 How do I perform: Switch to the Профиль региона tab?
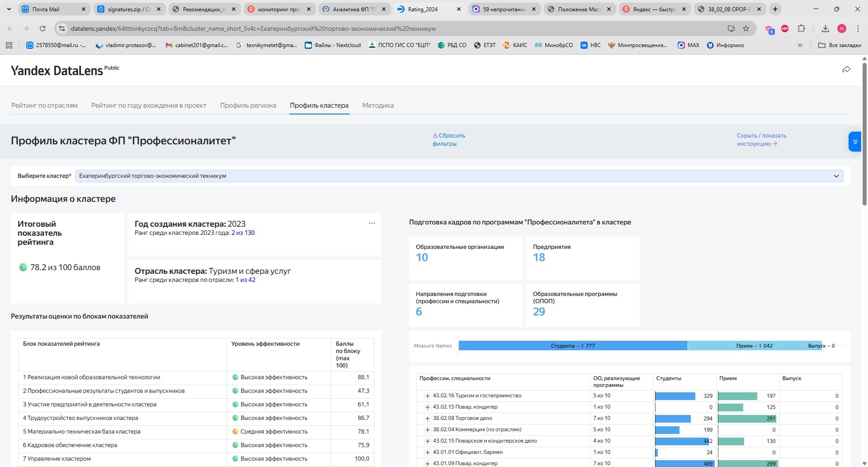pos(248,105)
